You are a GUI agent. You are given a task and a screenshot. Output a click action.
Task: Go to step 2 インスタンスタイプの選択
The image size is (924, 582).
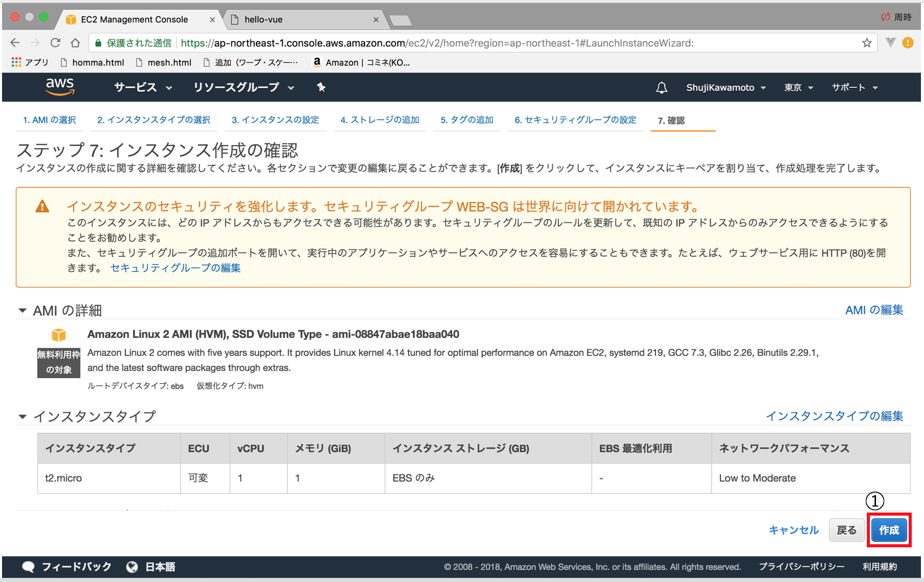coord(154,120)
